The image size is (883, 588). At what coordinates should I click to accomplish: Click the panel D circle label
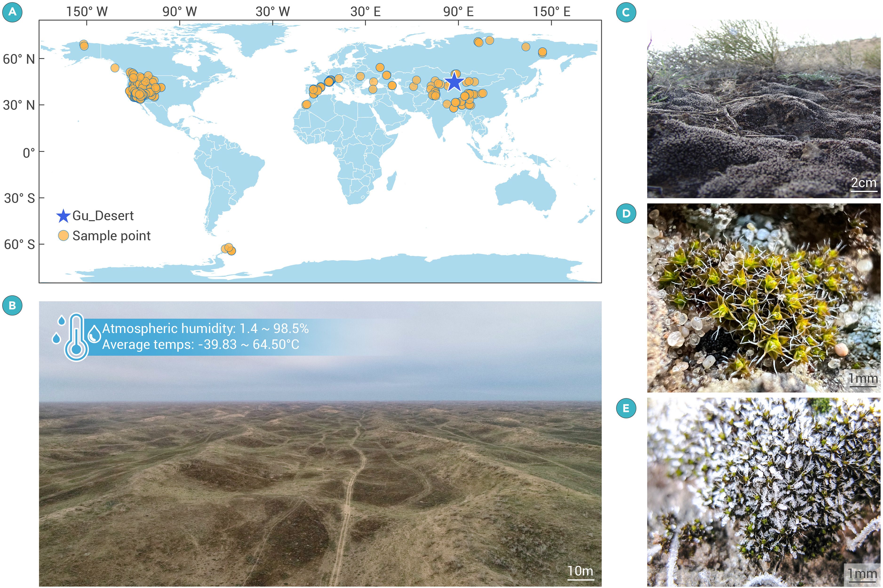pos(626,214)
